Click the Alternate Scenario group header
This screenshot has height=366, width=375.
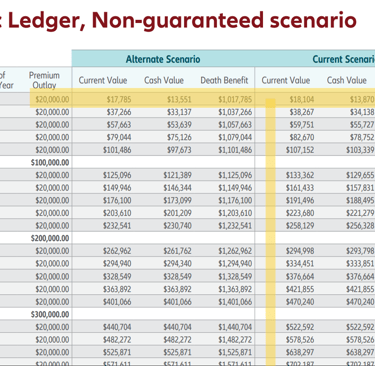(163, 59)
